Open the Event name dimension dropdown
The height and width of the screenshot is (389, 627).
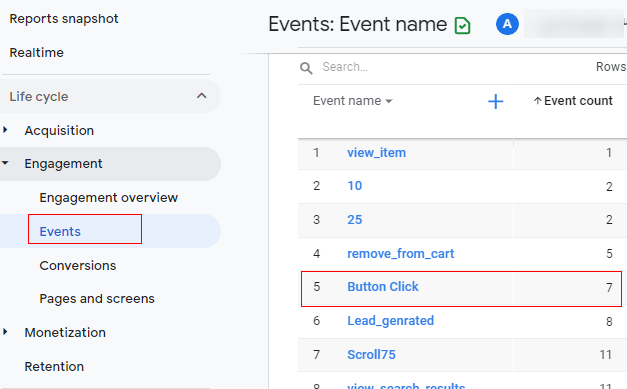[353, 101]
